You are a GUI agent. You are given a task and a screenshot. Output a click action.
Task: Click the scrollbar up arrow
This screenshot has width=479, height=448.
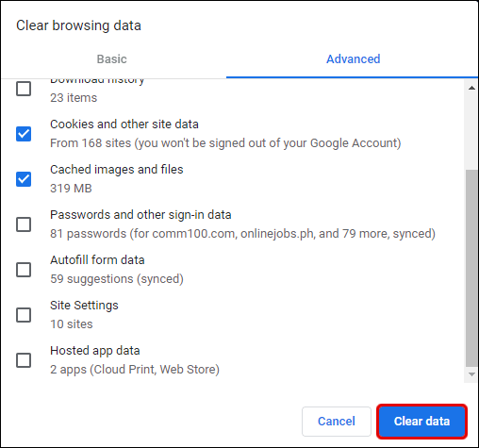(471, 88)
